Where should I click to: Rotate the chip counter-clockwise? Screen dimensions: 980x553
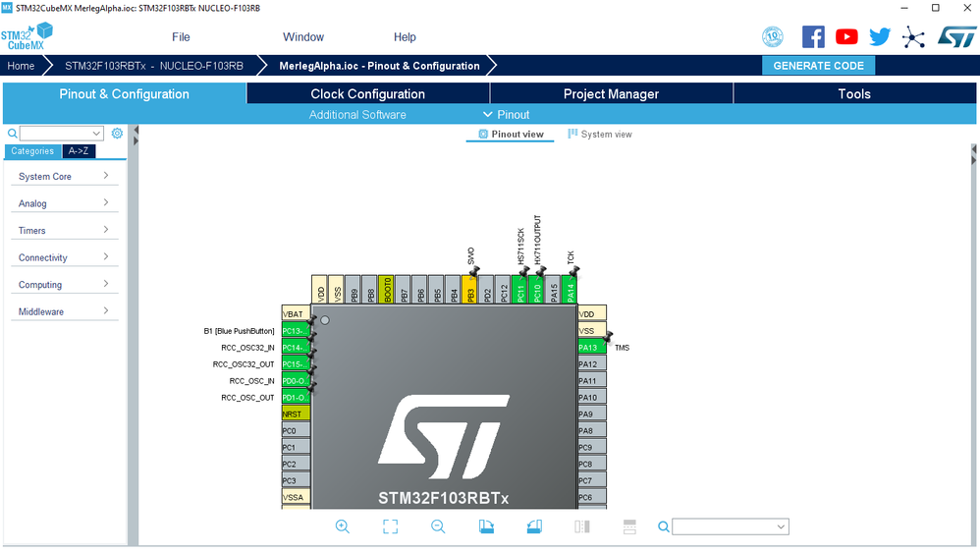click(534, 526)
